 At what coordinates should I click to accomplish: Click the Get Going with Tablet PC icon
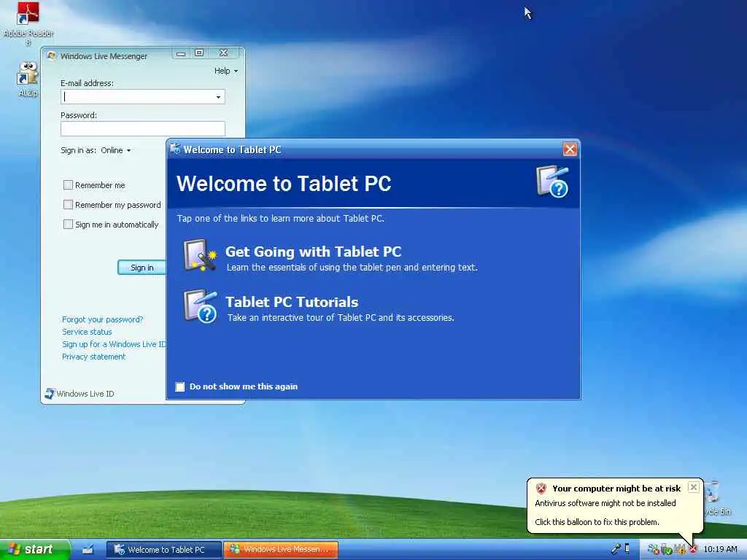click(x=200, y=255)
